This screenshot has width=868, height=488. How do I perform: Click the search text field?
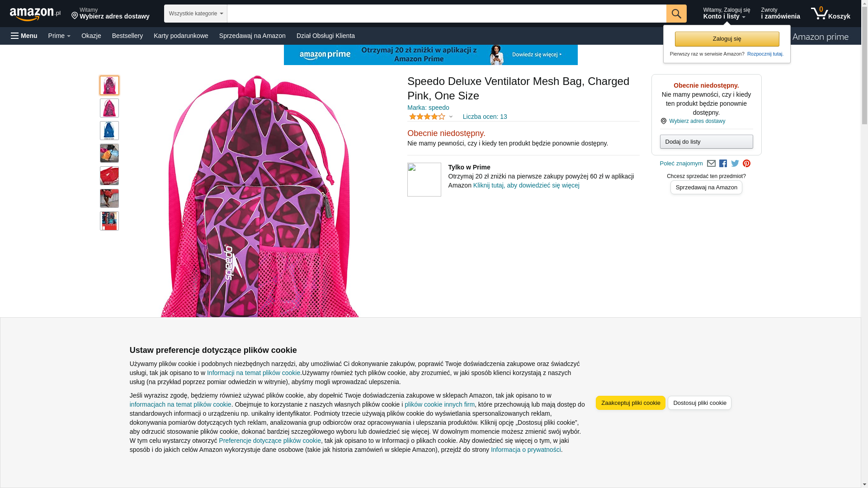[446, 14]
